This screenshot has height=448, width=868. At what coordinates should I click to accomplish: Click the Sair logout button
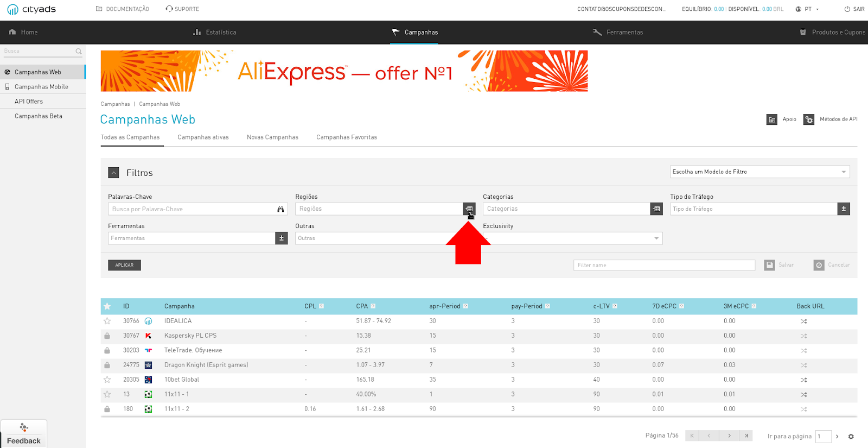pyautogui.click(x=854, y=9)
